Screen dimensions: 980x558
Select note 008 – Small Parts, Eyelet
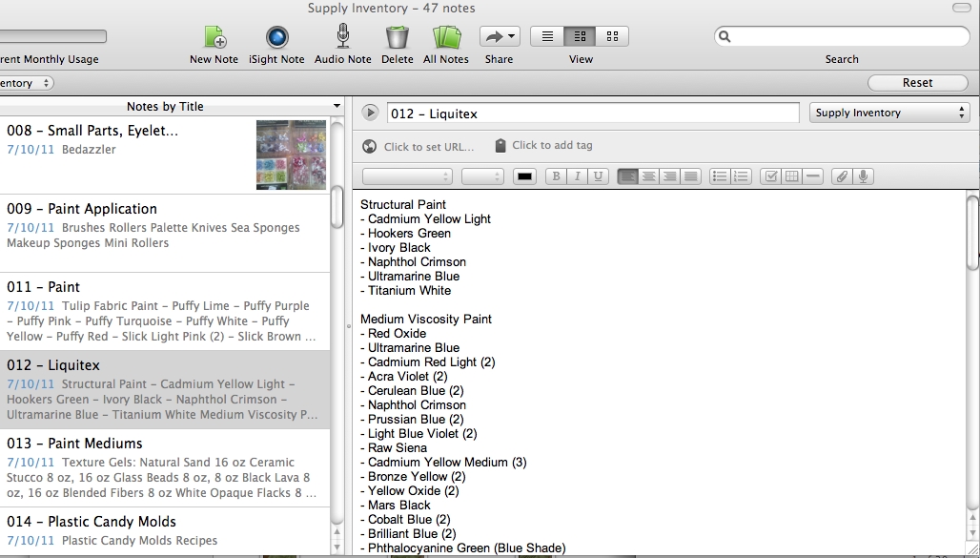165,155
